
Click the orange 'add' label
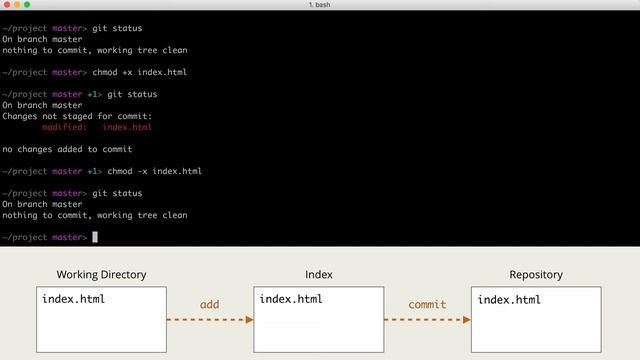[209, 304]
